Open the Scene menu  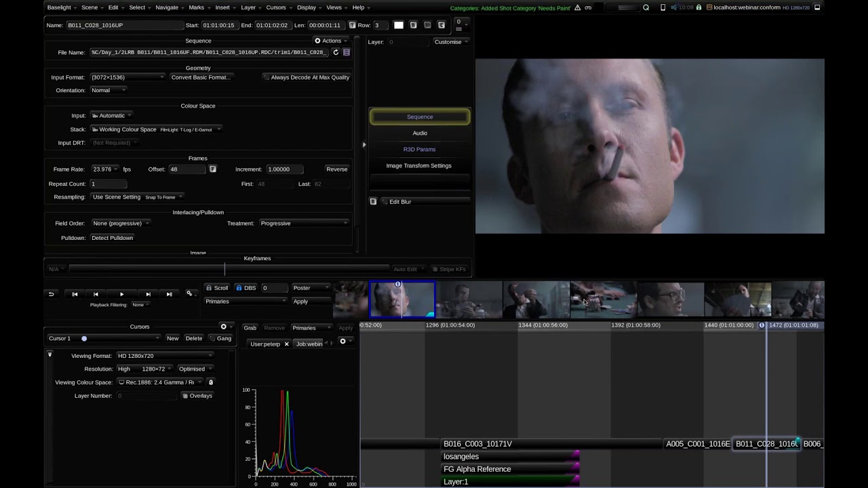(92, 7)
